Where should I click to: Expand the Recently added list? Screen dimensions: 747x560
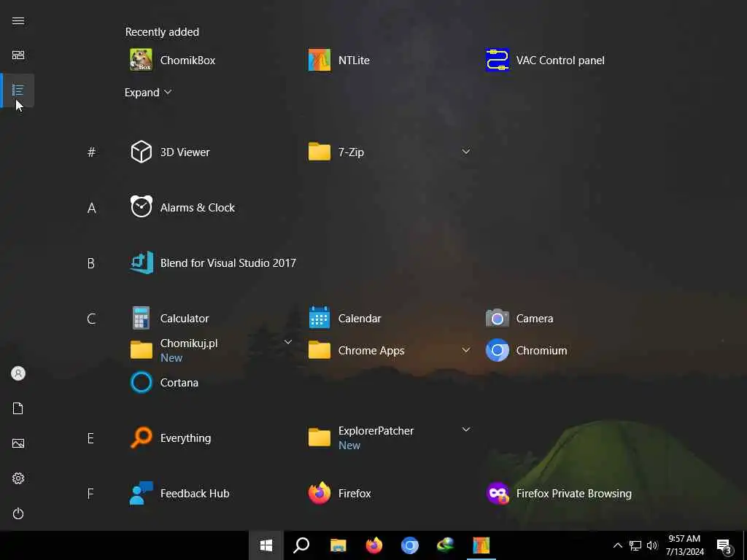click(x=147, y=93)
